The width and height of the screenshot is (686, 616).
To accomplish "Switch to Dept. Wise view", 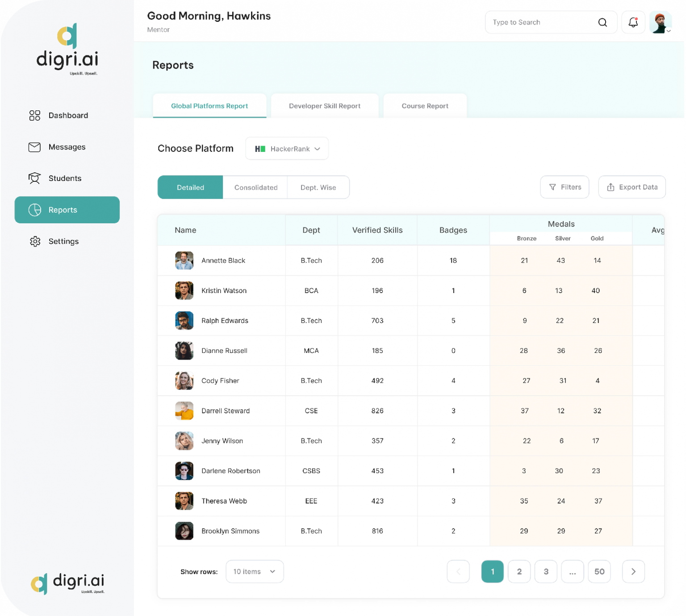I will point(318,188).
